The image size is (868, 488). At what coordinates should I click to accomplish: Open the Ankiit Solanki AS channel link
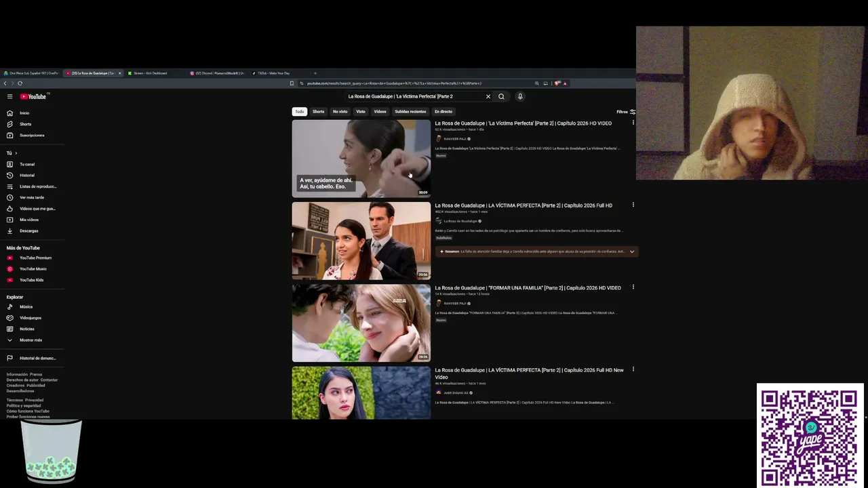456,392
